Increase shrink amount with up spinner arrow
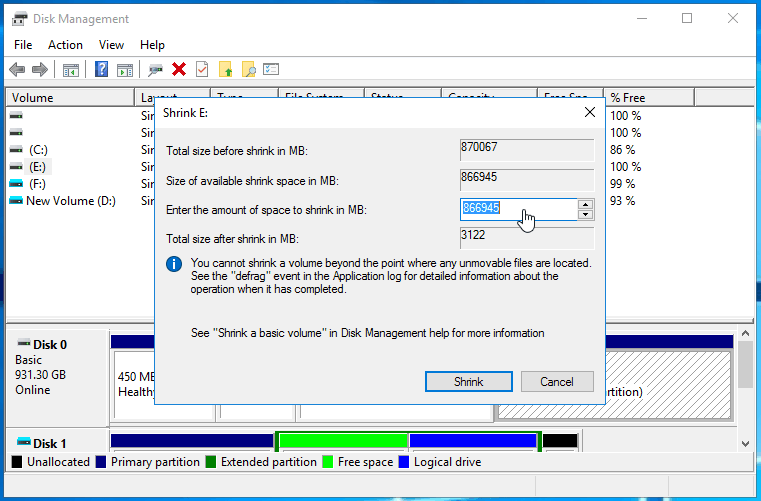 tap(586, 204)
